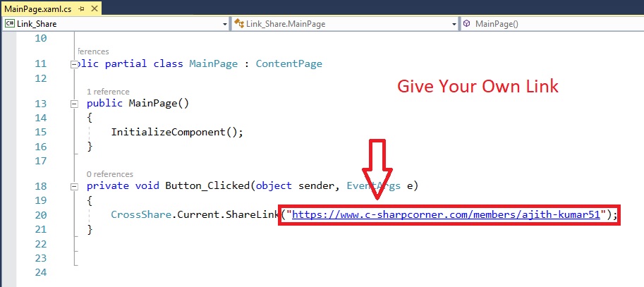The image size is (644, 287).
Task: Collapse the MainPage class outline at line 11
Action: click(74, 64)
